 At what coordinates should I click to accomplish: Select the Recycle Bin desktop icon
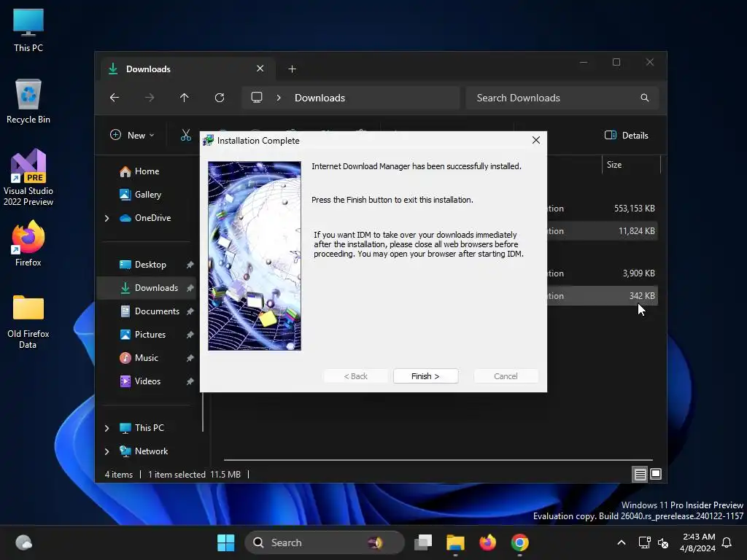coord(28,101)
